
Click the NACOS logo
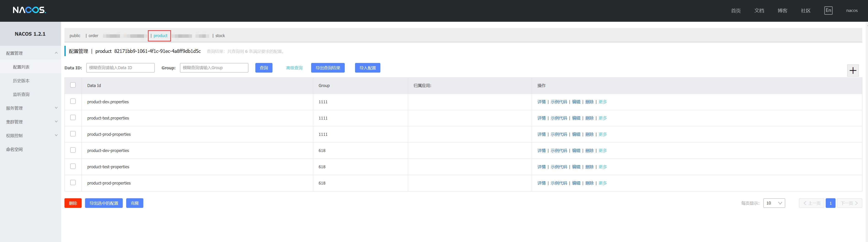coord(29,10)
